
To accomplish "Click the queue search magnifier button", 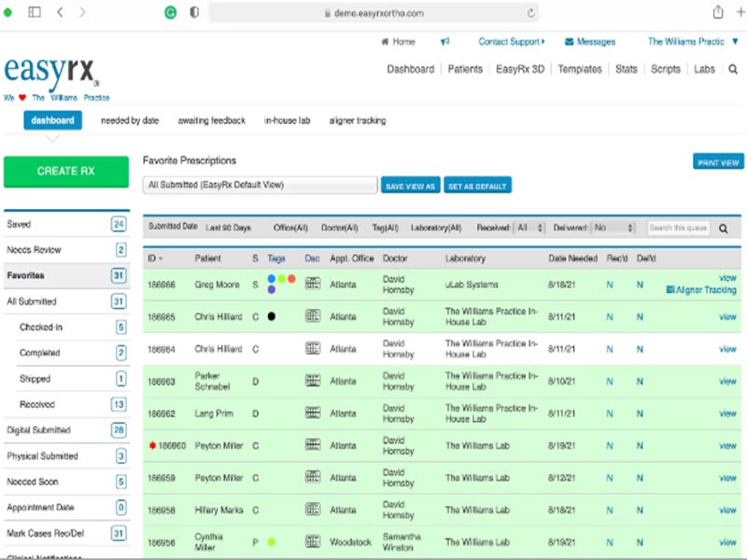I will (723, 228).
